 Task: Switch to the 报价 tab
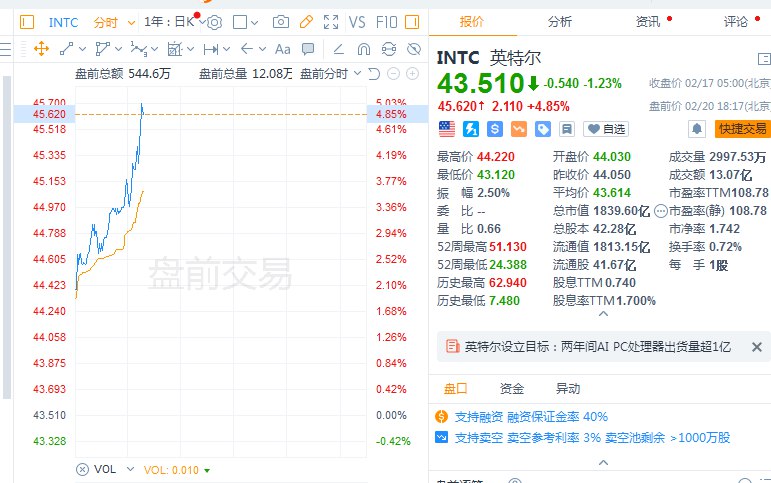[x=472, y=22]
